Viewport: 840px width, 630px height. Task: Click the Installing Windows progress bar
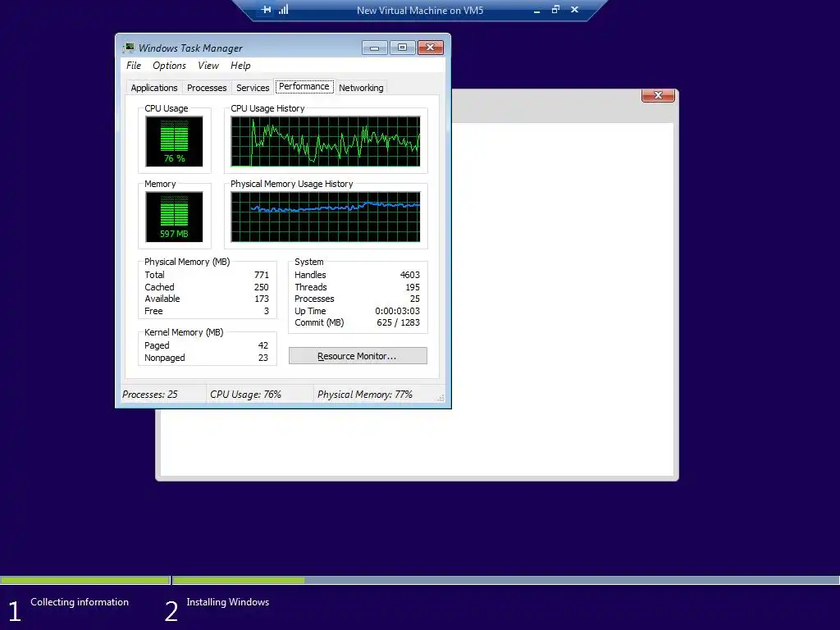pyautogui.click(x=505, y=580)
